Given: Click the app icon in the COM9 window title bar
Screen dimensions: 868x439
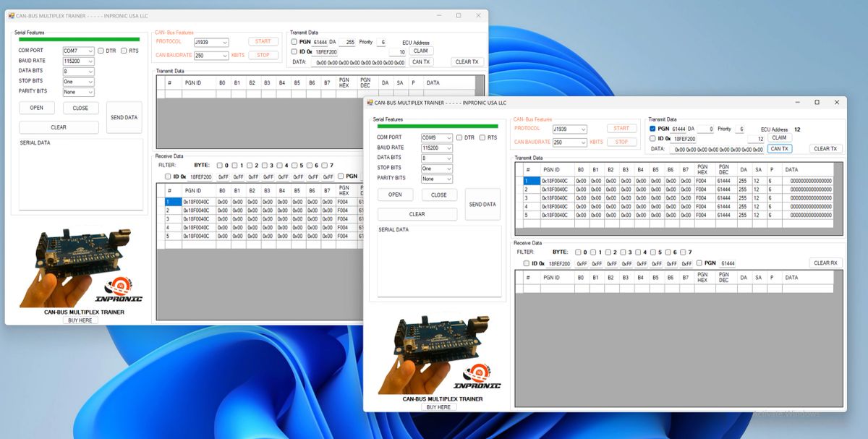Looking at the screenshot, I should (x=370, y=103).
